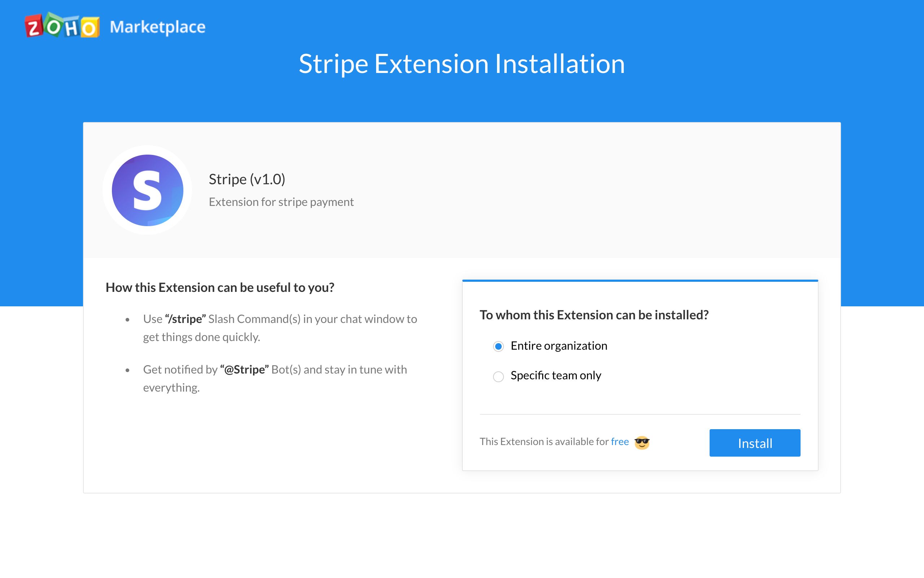Click the Install button

[x=754, y=443]
